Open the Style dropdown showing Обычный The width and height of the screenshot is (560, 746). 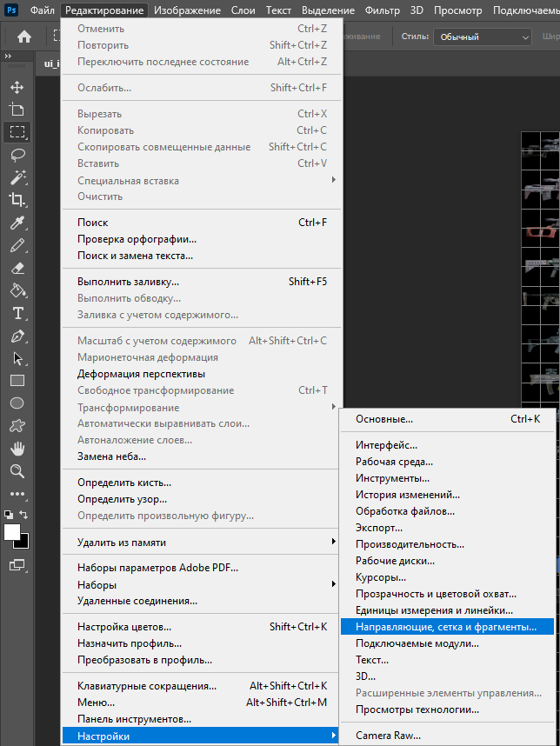483,37
